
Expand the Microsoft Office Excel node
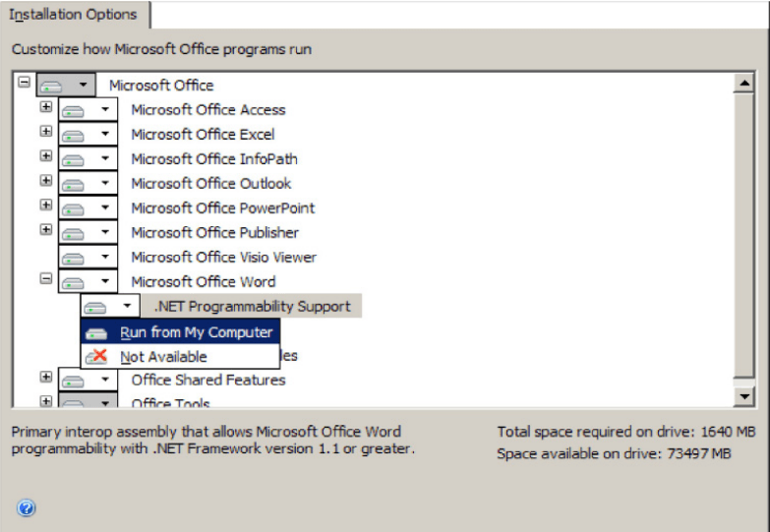click(x=45, y=131)
